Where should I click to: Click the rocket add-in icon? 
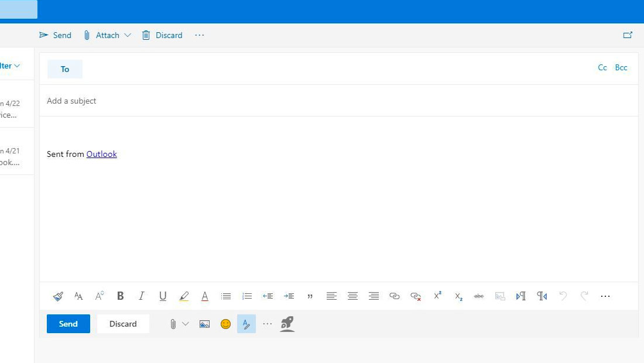(x=287, y=324)
